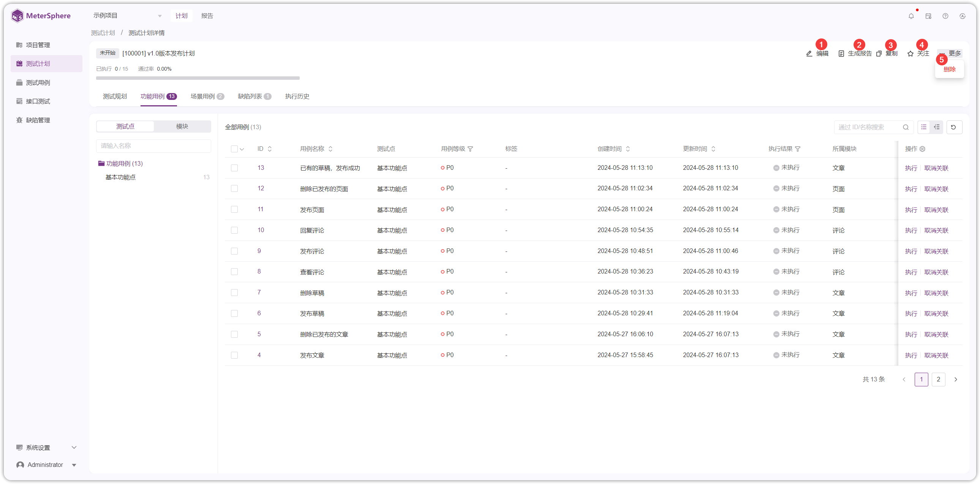This screenshot has width=980, height=484.
Task: Refresh the case table
Action: click(953, 127)
